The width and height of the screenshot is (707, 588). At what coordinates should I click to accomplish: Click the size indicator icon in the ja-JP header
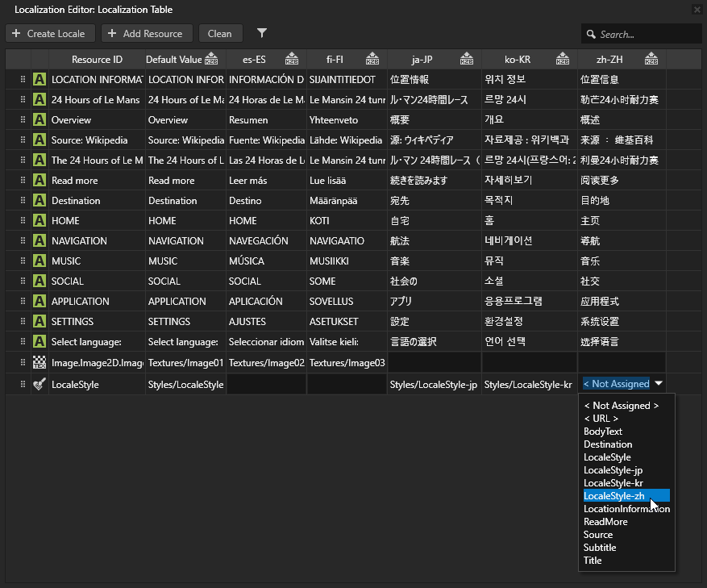point(466,58)
